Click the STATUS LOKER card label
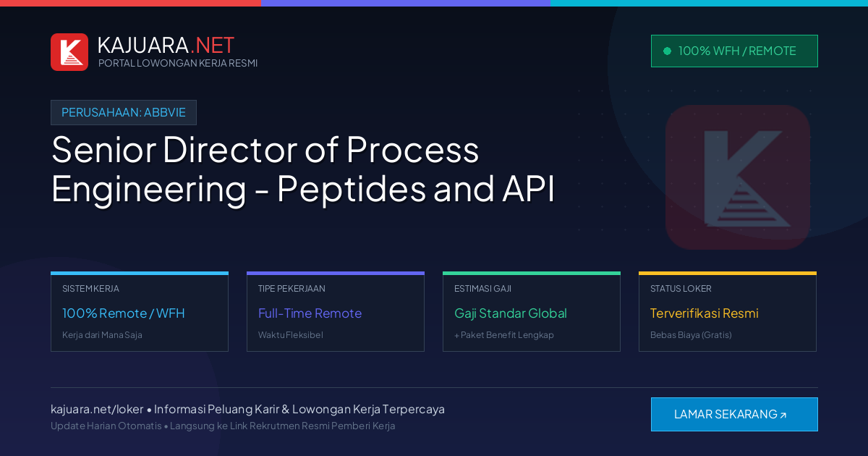 pyautogui.click(x=681, y=288)
